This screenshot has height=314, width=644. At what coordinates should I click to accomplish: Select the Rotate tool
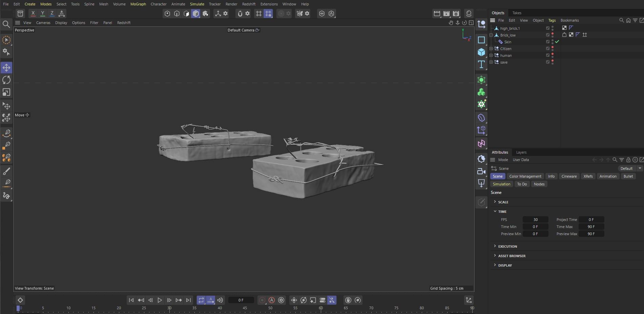6,80
